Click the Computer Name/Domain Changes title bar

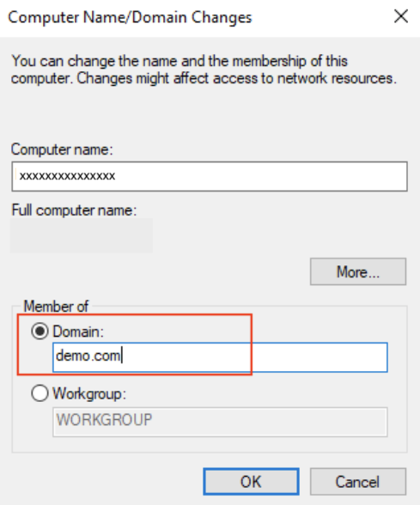[x=193, y=18]
